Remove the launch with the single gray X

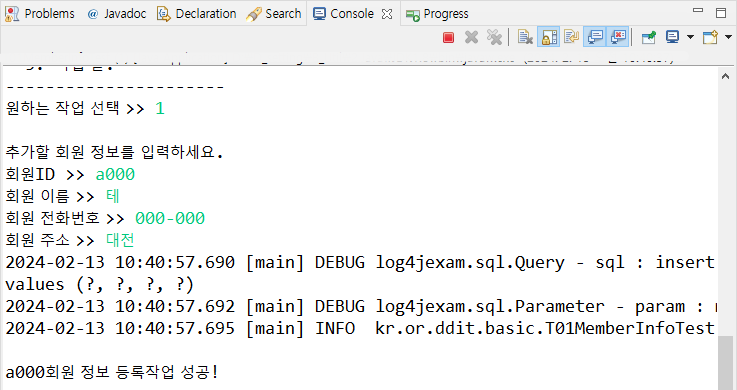pos(471,38)
